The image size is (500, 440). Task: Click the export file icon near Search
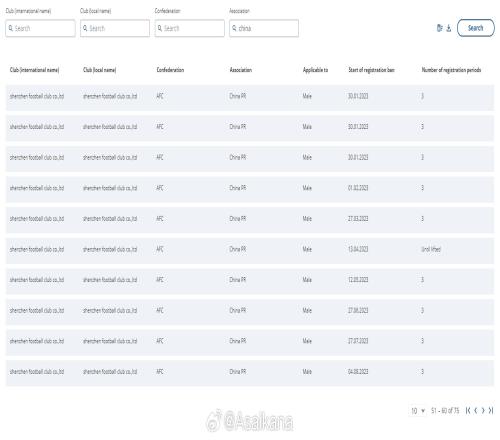(x=440, y=28)
